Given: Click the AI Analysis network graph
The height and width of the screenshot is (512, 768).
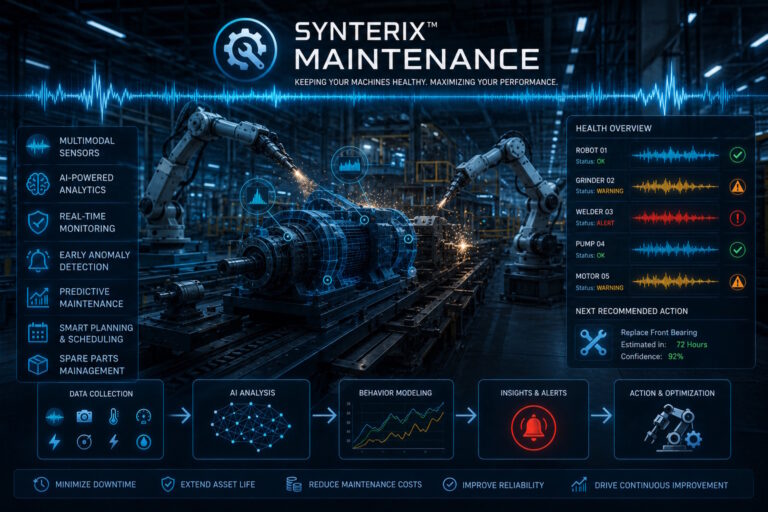Looking at the screenshot, I should click(x=251, y=426).
